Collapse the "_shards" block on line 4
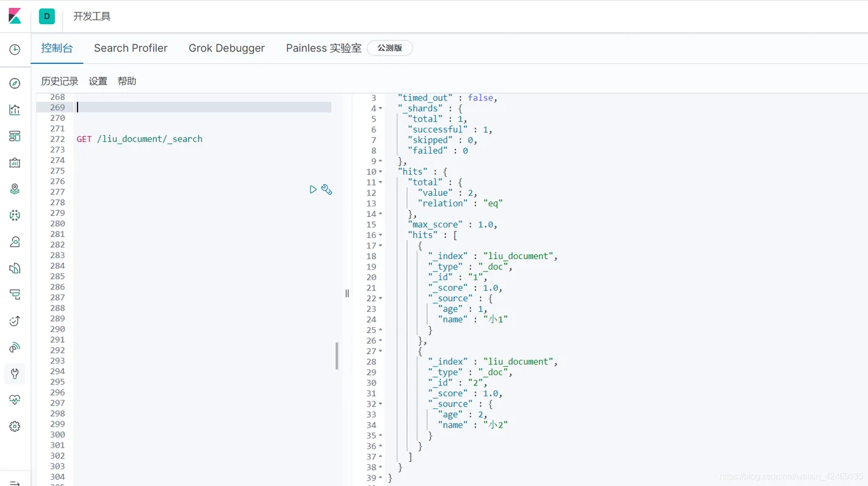 click(381, 108)
